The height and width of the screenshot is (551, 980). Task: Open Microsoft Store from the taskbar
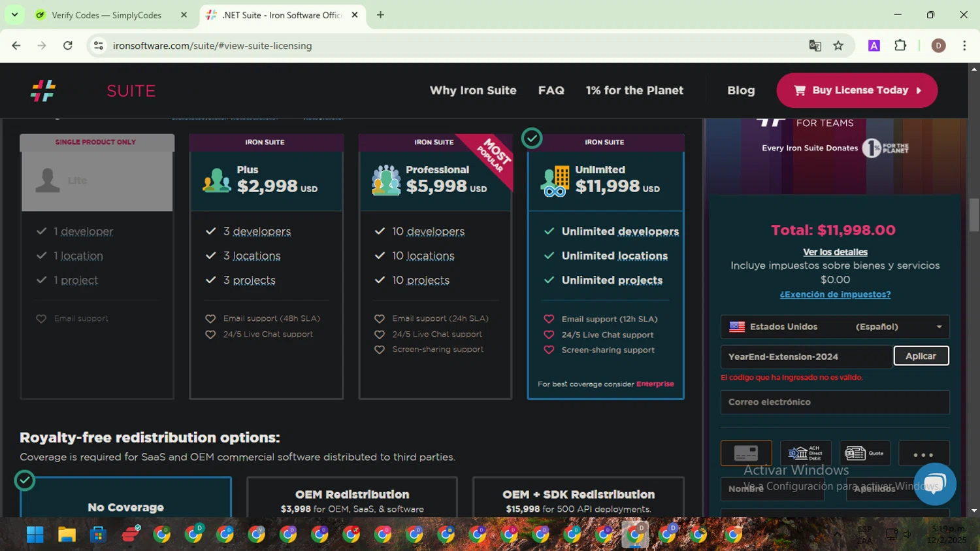pos(98,535)
